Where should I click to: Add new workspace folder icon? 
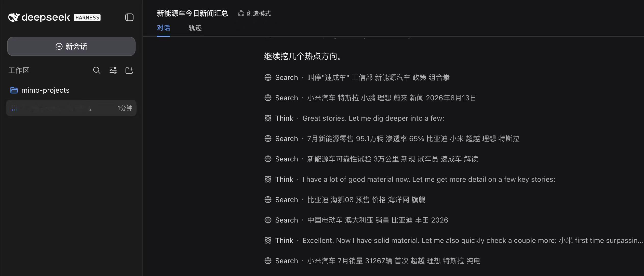129,70
